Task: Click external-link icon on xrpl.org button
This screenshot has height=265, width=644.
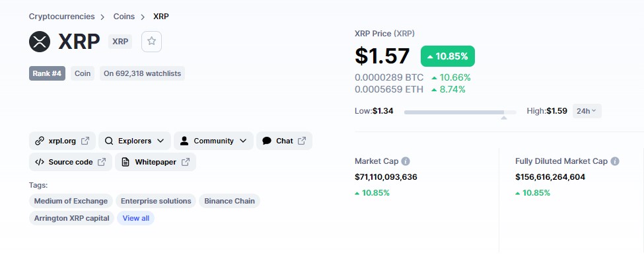Action: [x=85, y=141]
